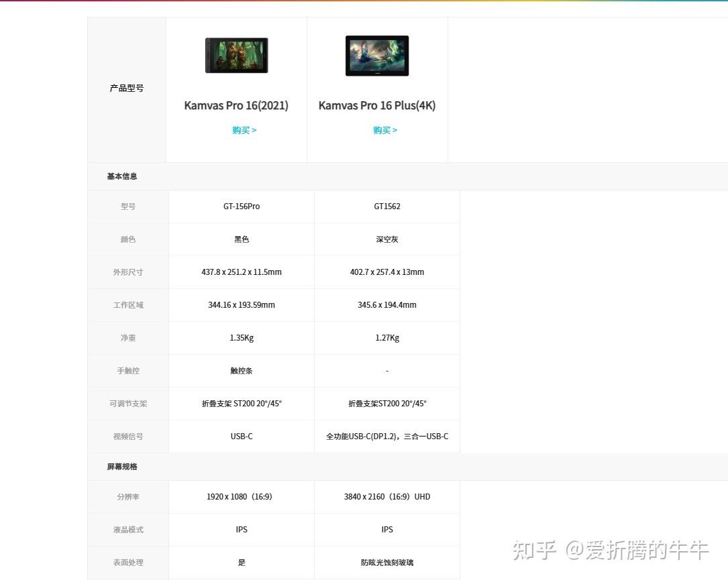Click the 防眩光蚀刻玻璃 surface treatment cell
The image size is (728, 580).
(387, 563)
